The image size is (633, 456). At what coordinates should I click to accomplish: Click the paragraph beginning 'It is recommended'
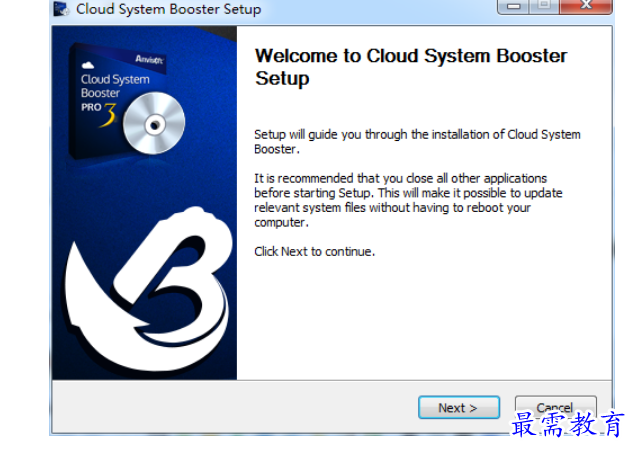coord(408,200)
